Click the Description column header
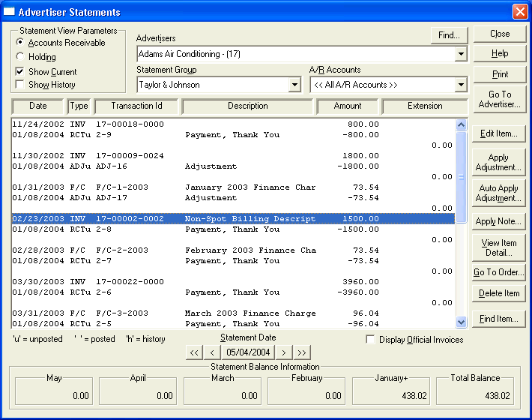This screenshot has height=420, width=532. pos(247,106)
